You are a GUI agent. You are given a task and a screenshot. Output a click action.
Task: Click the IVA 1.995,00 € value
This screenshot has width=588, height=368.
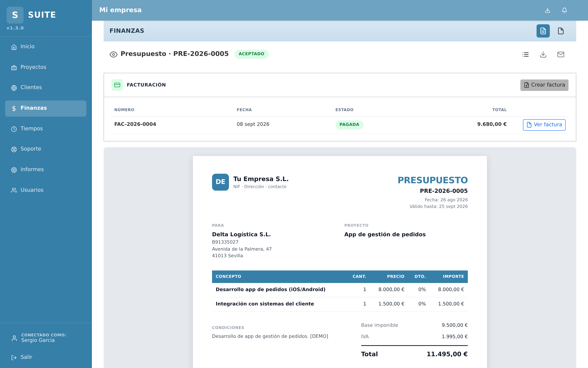click(x=455, y=337)
